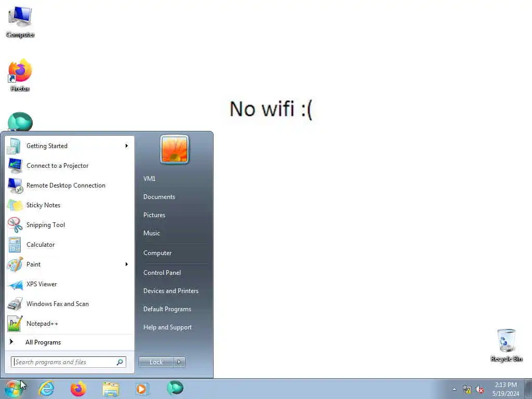The width and height of the screenshot is (532, 399).
Task: Open Pictures from Start menu
Action: (x=154, y=215)
